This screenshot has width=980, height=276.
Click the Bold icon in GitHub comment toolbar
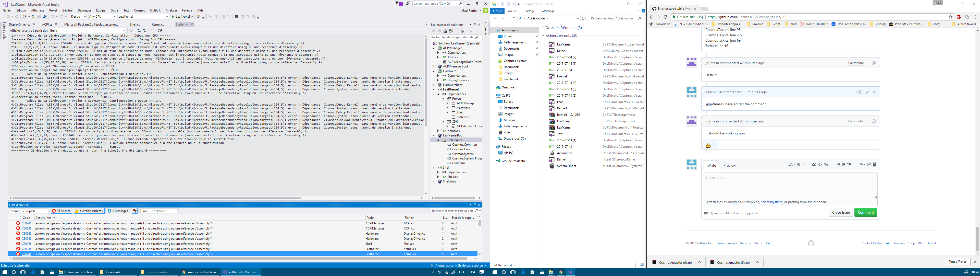799,165
